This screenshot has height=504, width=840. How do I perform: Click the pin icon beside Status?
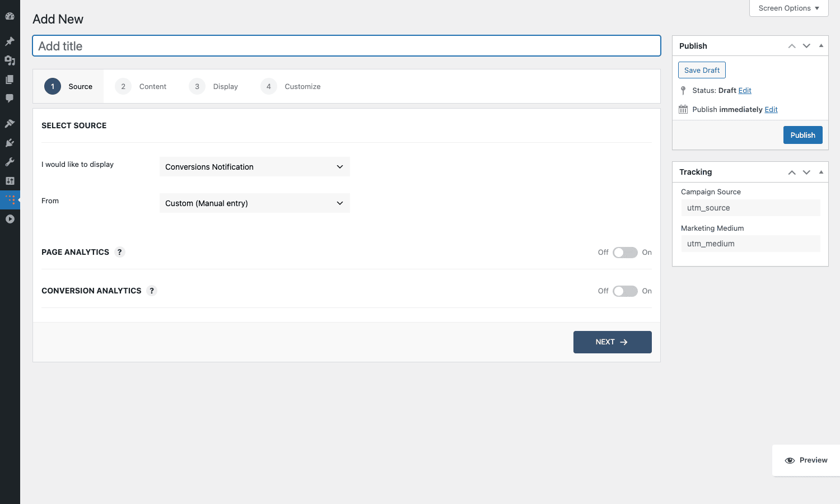point(683,90)
